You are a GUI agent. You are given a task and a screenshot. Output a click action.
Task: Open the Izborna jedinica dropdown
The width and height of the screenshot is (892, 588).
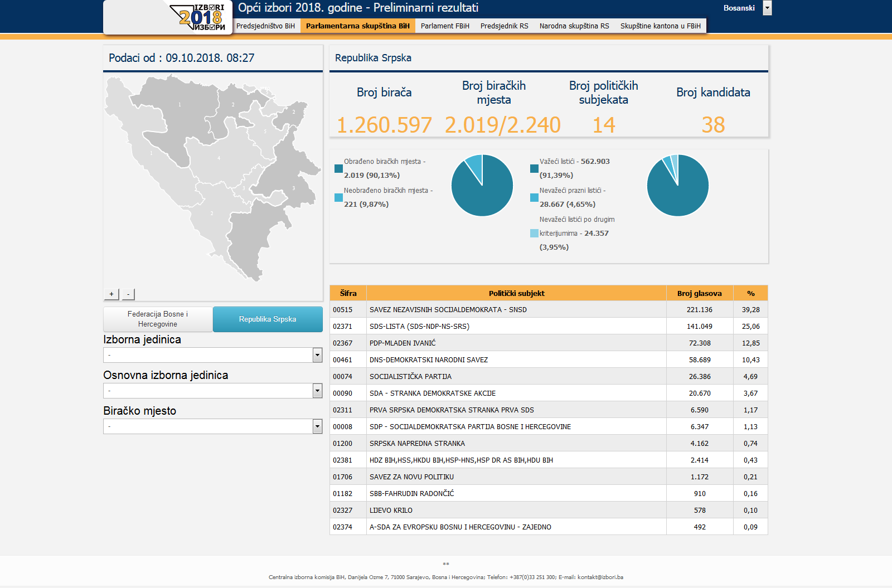(213, 355)
